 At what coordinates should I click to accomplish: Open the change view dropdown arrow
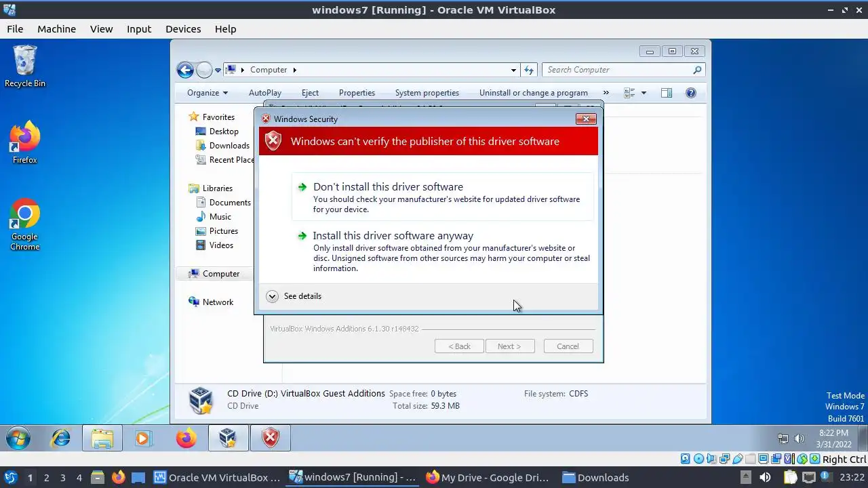[x=644, y=93]
